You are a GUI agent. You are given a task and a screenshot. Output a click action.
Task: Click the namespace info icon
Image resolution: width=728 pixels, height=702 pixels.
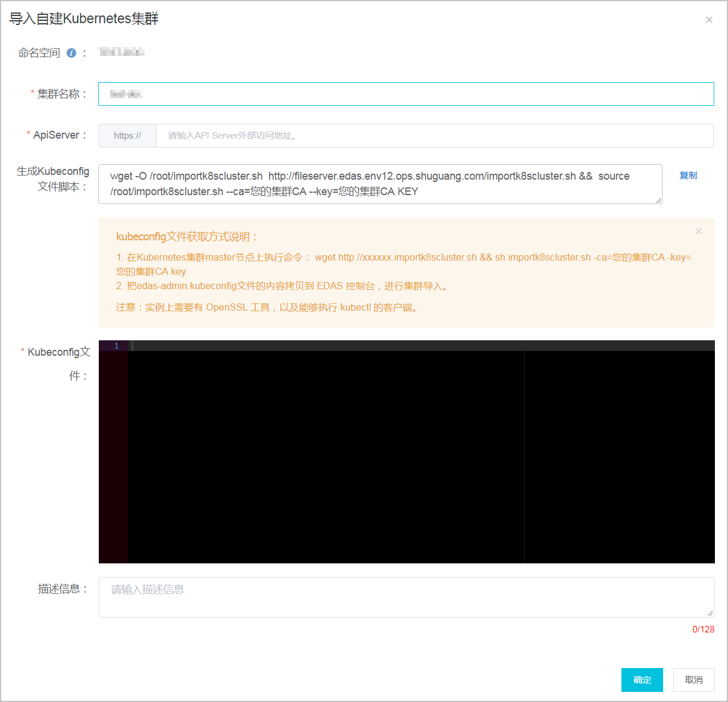click(71, 53)
